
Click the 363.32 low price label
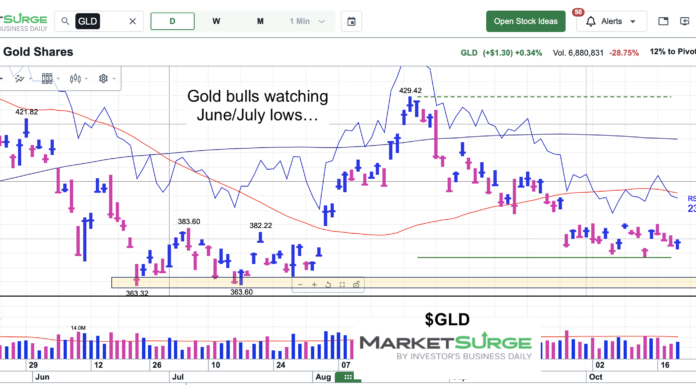137,293
